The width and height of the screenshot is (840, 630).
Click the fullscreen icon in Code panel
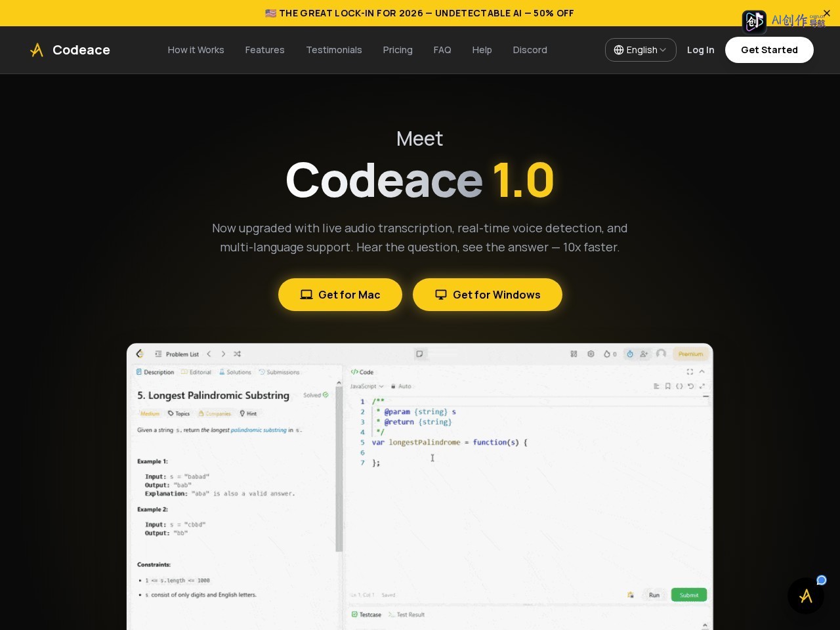click(690, 371)
